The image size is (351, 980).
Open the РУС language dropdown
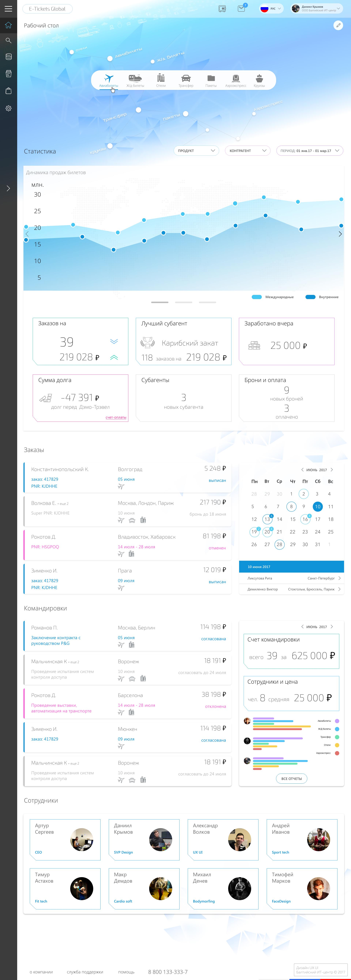[271, 9]
